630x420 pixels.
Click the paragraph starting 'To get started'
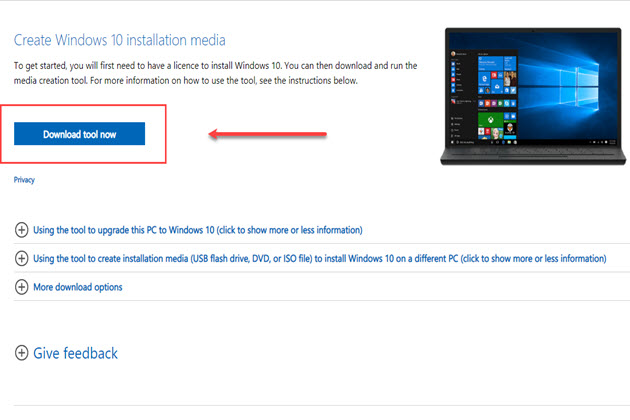[x=215, y=73]
